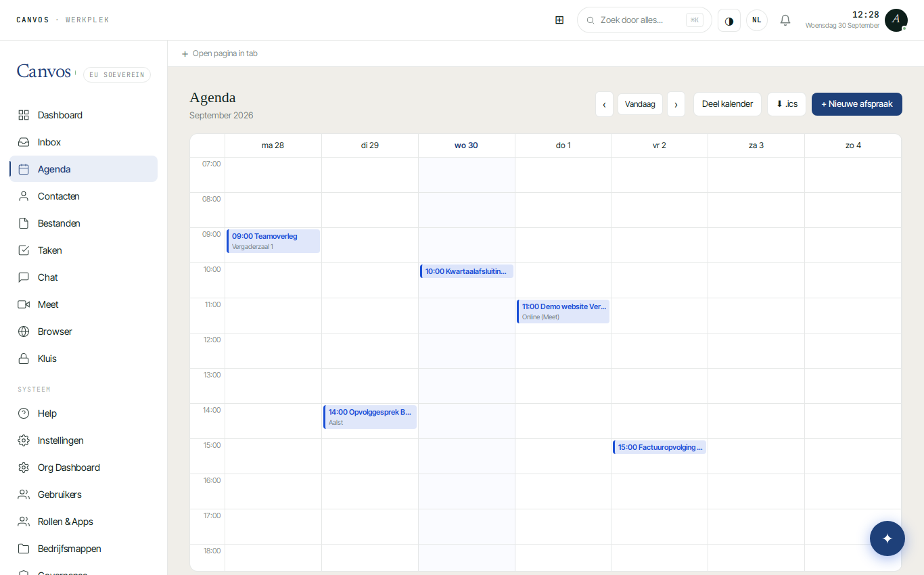Viewport: 924px width, 575px height.
Task: Open Inbox from the sidebar
Action: point(84,142)
